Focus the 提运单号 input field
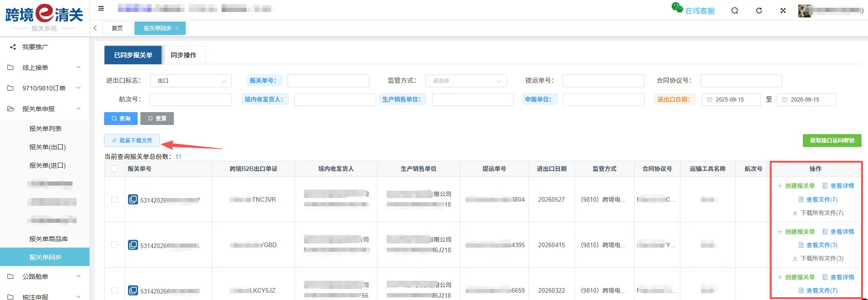868x300 pixels. 604,81
